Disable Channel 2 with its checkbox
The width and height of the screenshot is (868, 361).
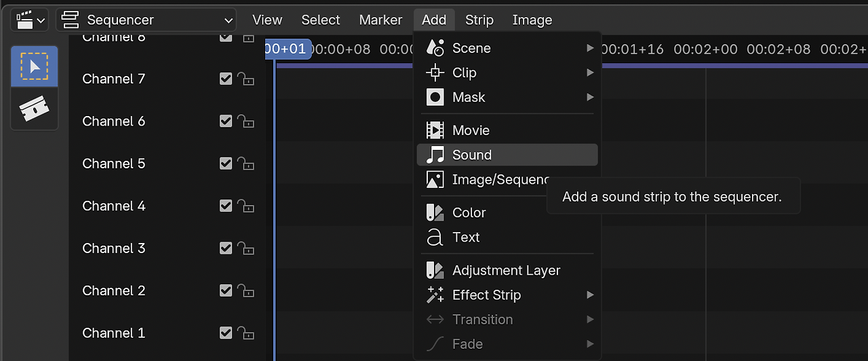point(226,290)
